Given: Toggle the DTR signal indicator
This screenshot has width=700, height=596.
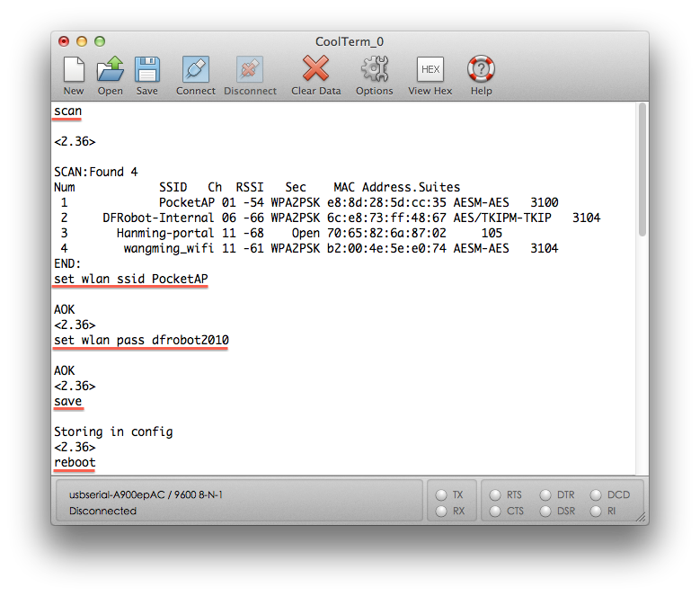Looking at the screenshot, I should click(545, 494).
